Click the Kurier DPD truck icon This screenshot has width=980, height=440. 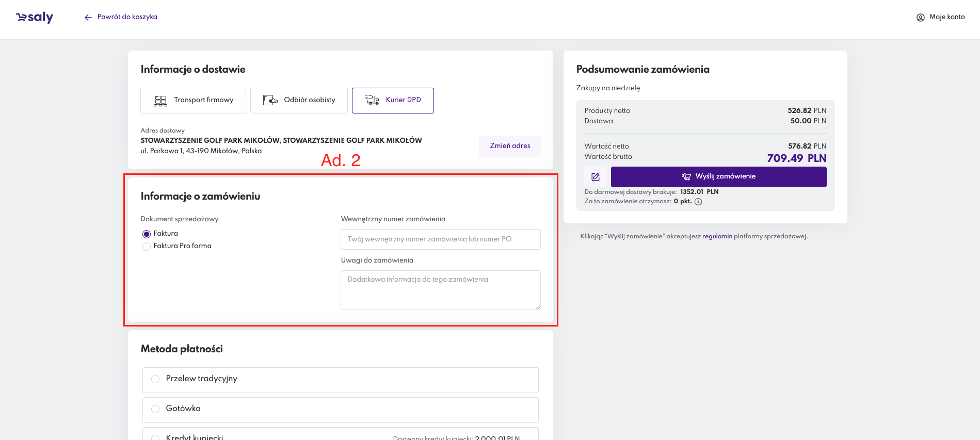pos(372,100)
